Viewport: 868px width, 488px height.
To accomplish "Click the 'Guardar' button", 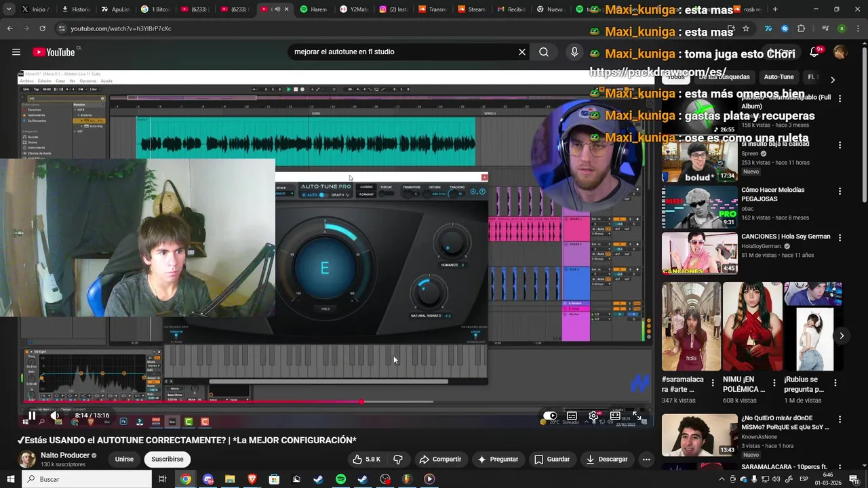I will 551,459.
